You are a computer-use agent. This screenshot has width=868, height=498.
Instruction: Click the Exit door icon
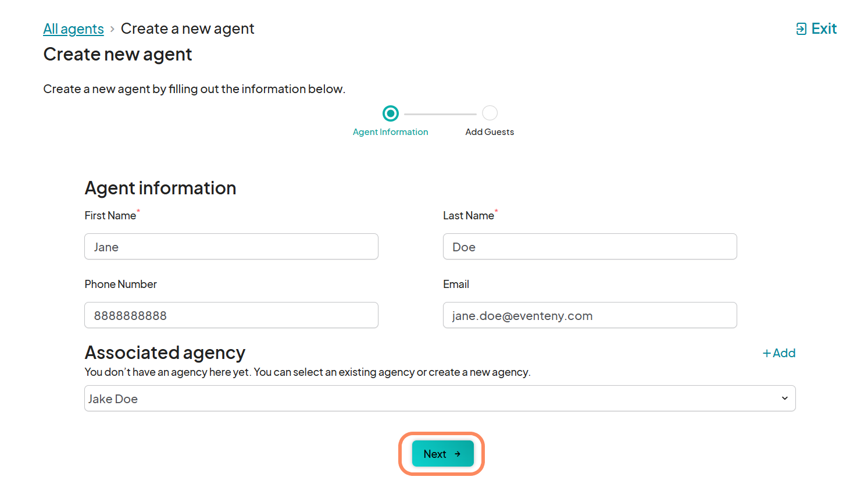pyautogui.click(x=801, y=29)
